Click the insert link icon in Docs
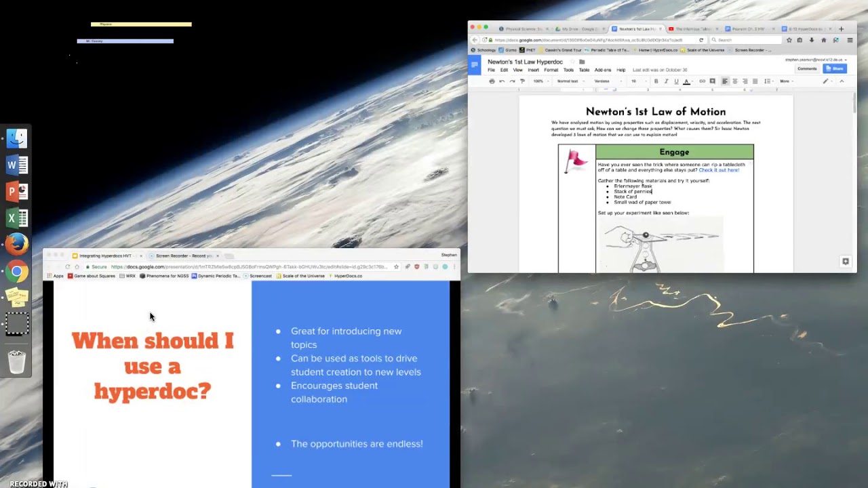The height and width of the screenshot is (488, 868). pyautogui.click(x=702, y=81)
